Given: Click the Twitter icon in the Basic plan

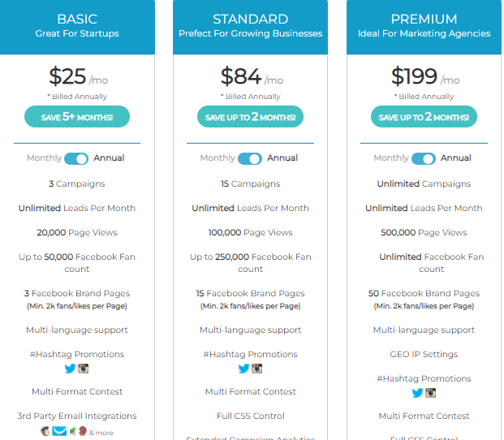Looking at the screenshot, I should coord(70,369).
